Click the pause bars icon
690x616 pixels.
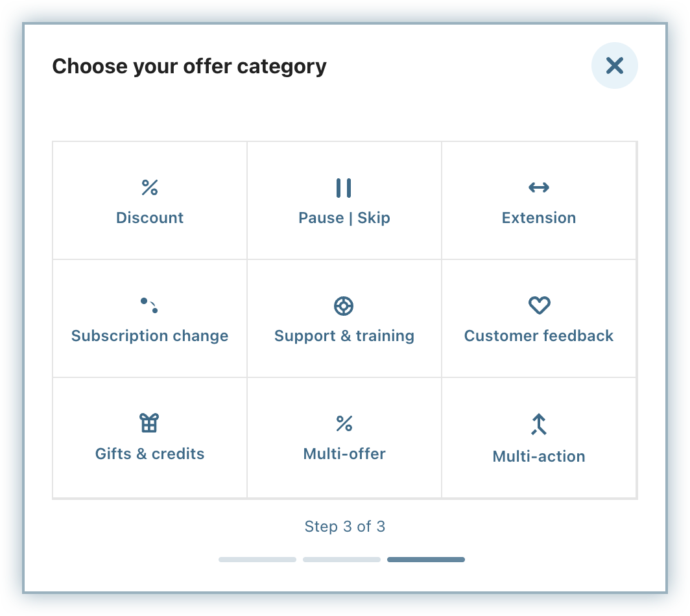pos(344,188)
